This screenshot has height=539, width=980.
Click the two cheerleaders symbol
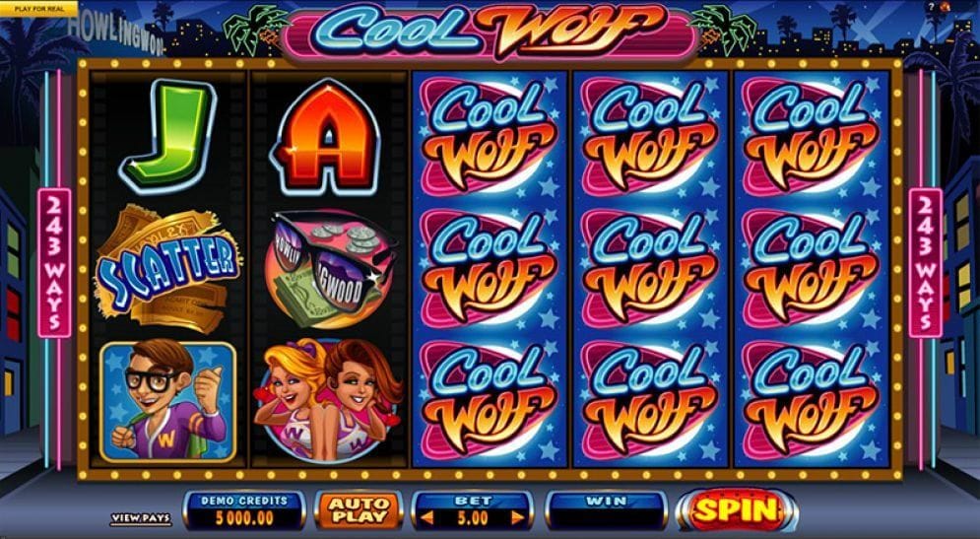tap(328, 401)
